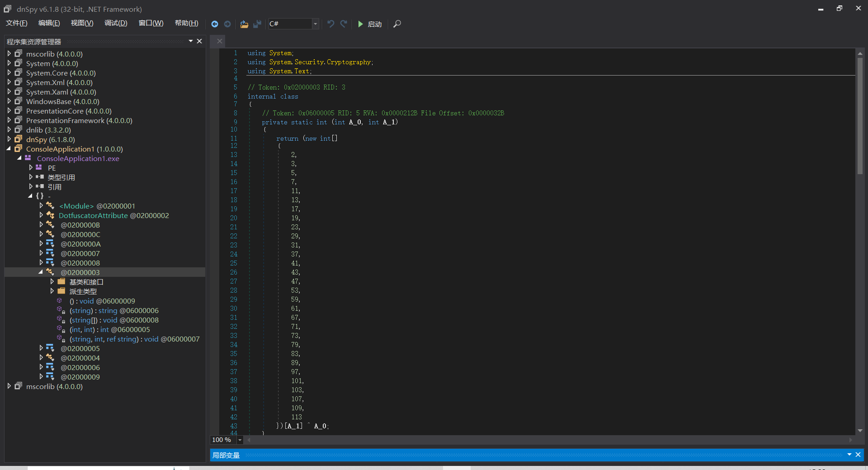The width and height of the screenshot is (868, 470).
Task: Expand the 派生类型 folder
Action: [52, 291]
